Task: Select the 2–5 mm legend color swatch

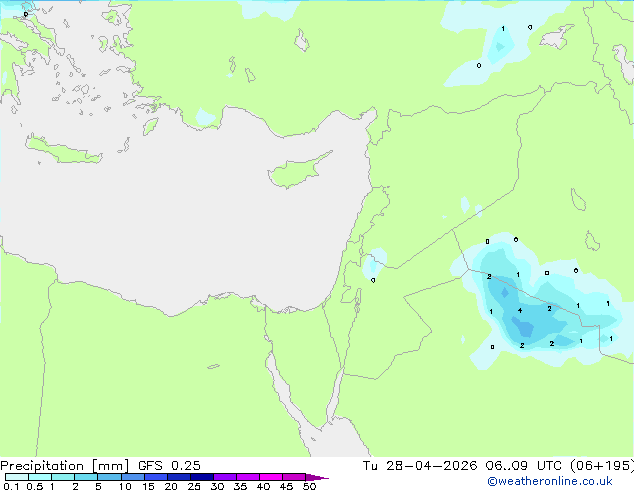Action: [x=86, y=477]
